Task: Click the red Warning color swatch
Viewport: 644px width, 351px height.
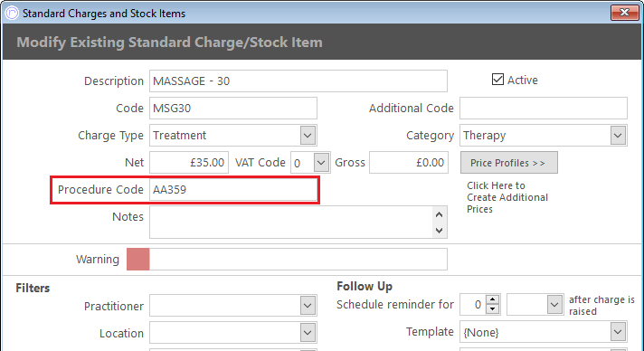Action: [x=138, y=260]
